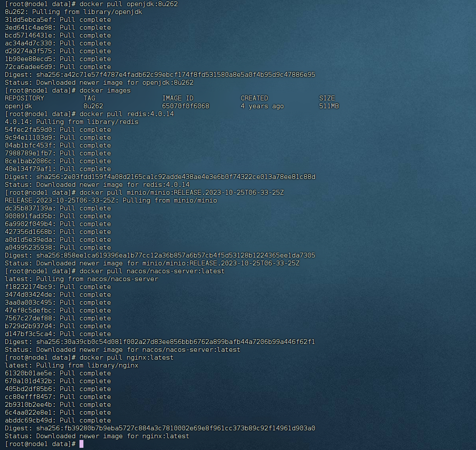This screenshot has height=450, width=476.
Task: Click layer ID 1b90ee88ecd5
Action: coord(28,59)
